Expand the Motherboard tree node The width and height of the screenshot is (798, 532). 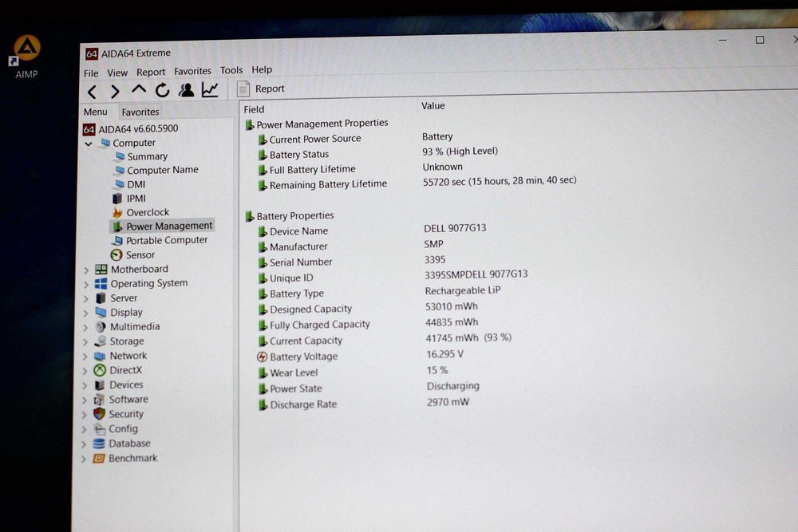point(86,270)
